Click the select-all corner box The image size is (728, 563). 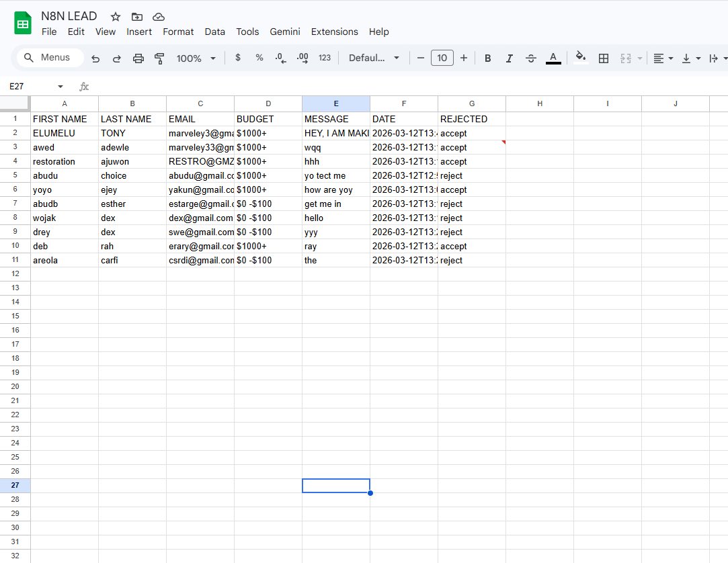[x=15, y=103]
